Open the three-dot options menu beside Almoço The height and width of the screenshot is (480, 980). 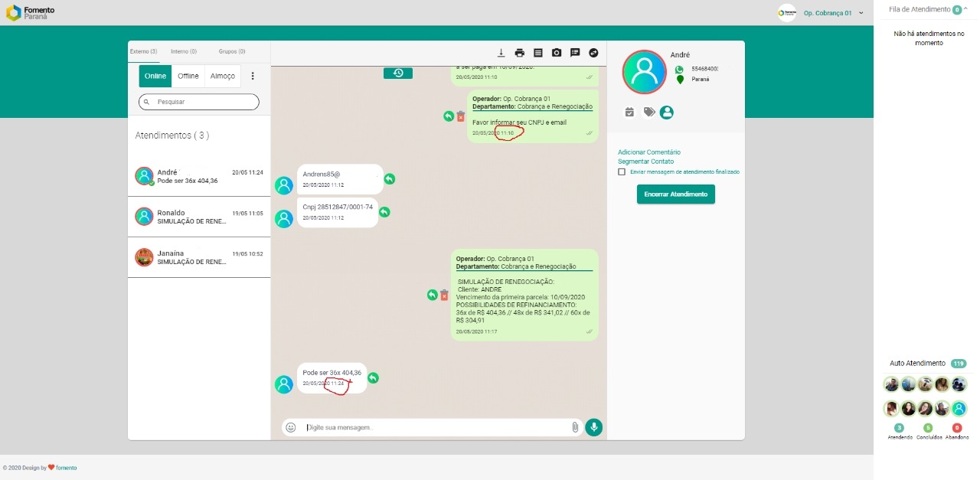click(253, 76)
